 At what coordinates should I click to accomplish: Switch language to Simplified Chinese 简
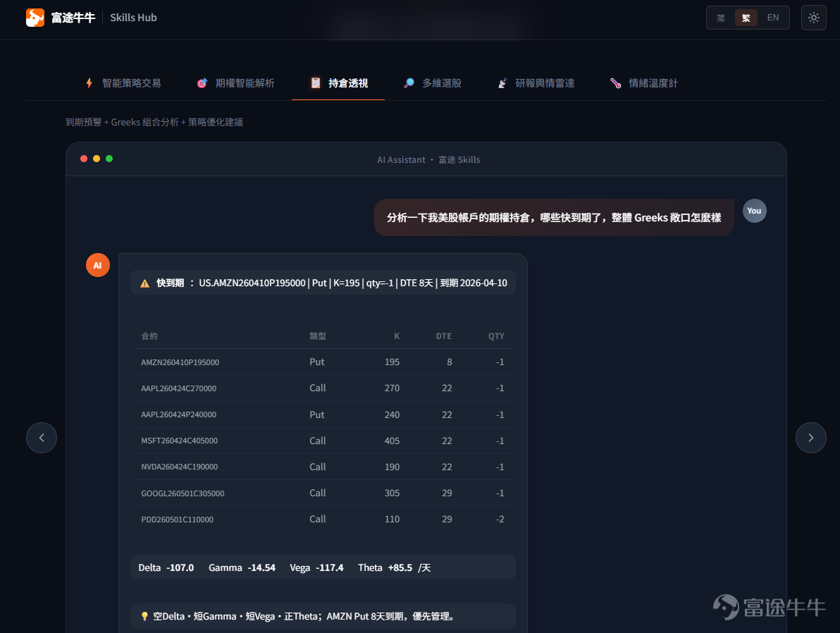pyautogui.click(x=720, y=18)
